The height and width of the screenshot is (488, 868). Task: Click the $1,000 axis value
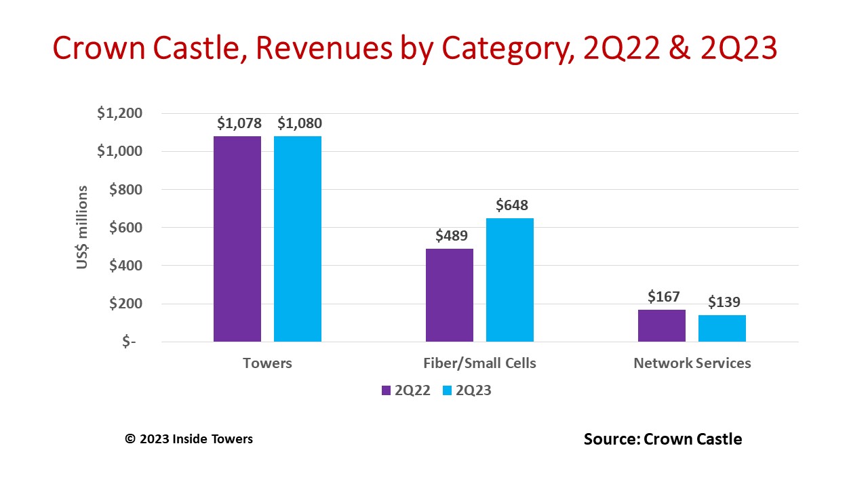tap(119, 151)
